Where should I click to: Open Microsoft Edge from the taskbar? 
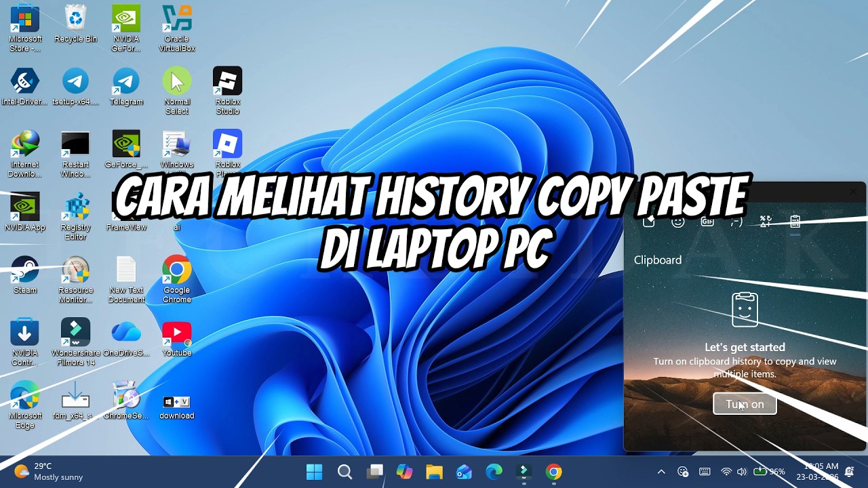pos(494,472)
